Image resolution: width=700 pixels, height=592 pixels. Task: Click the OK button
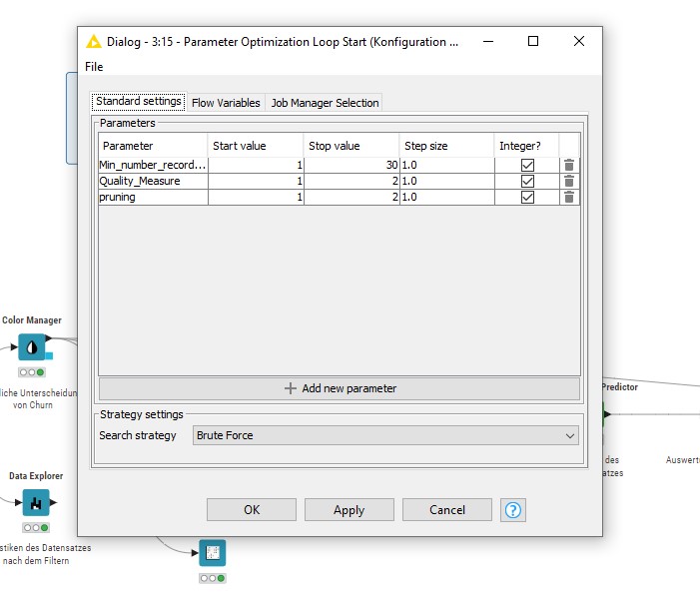coord(252,510)
